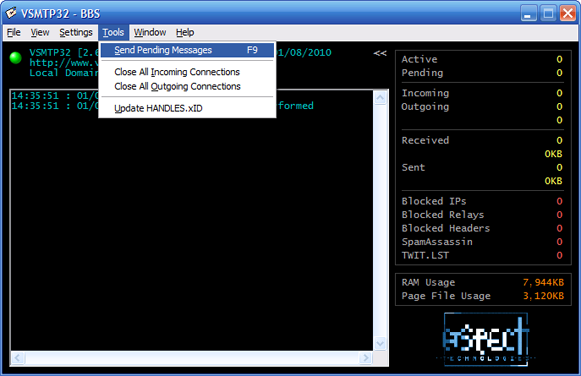Viewport: 581px width, 376px height.
Task: Click the SpamAssassin label
Action: [x=437, y=242]
